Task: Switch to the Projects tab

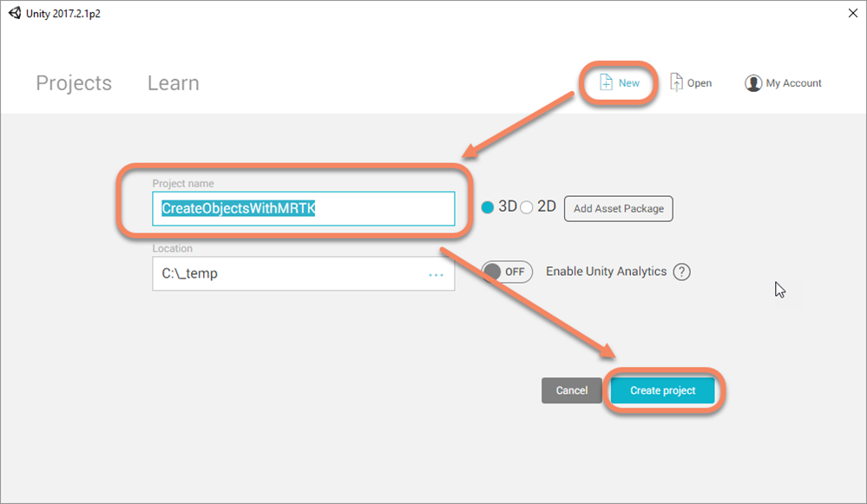Action: [x=74, y=83]
